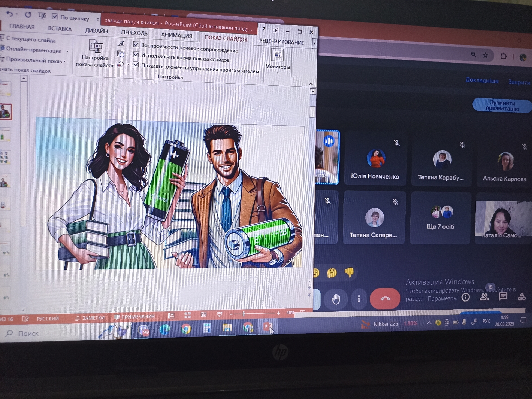The image size is (532, 399).
Task: Collapse the ribbon with the chevron
Action: (311, 84)
